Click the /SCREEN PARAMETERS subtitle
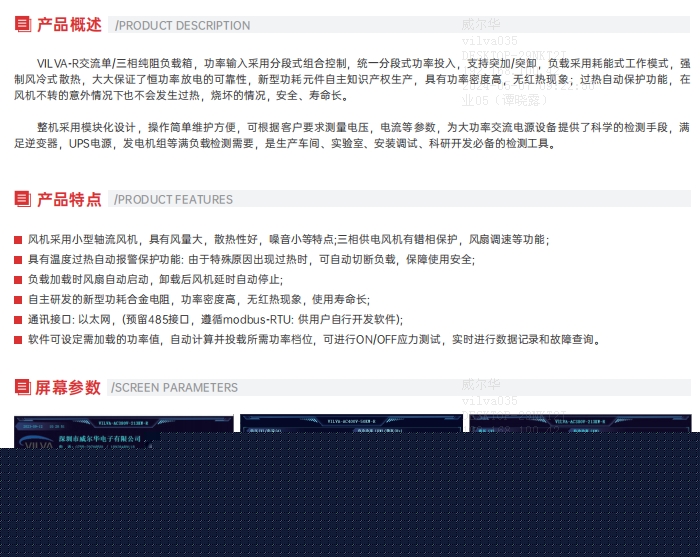The width and height of the screenshot is (700, 557). click(174, 388)
